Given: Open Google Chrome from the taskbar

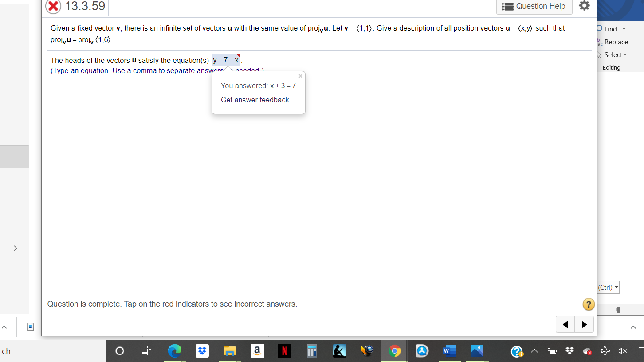Looking at the screenshot, I should tap(394, 350).
